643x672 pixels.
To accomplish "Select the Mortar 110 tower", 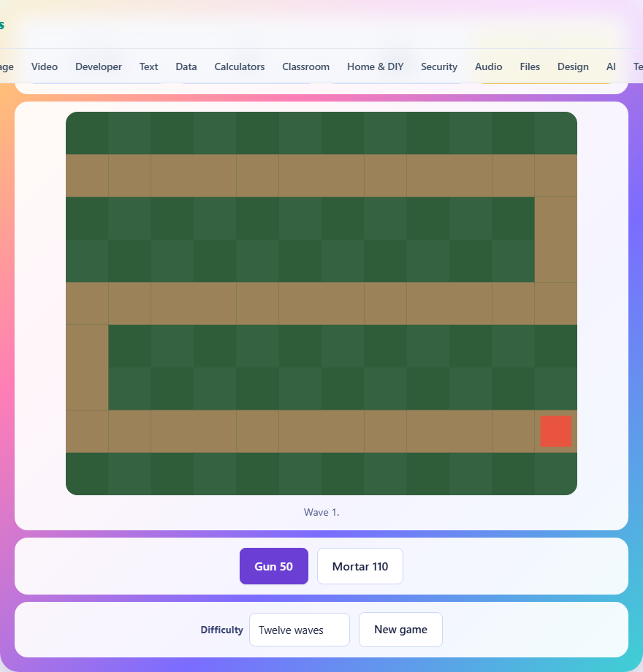I will point(360,566).
